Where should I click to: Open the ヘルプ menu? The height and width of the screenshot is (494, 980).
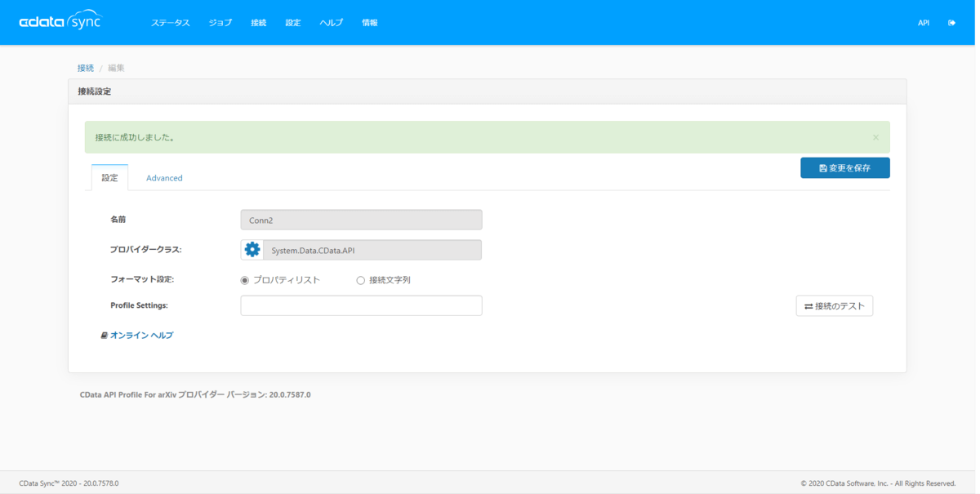[x=331, y=23]
